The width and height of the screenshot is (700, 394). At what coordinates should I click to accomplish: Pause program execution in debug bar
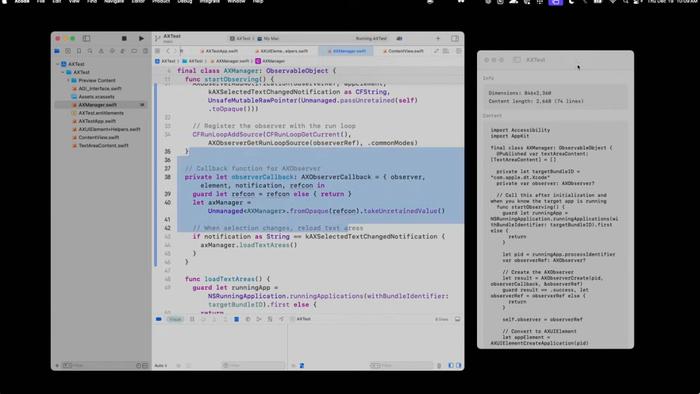coord(192,319)
